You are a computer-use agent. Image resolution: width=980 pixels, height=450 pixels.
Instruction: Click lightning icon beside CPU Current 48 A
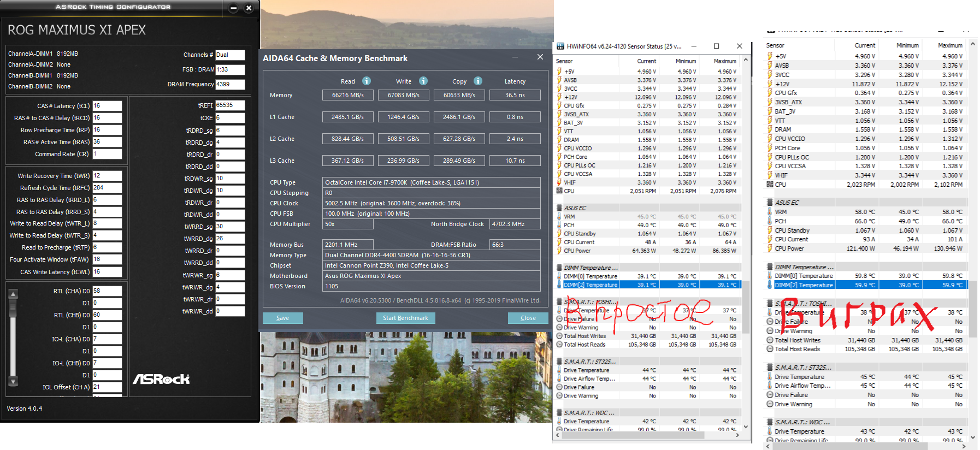(559, 242)
